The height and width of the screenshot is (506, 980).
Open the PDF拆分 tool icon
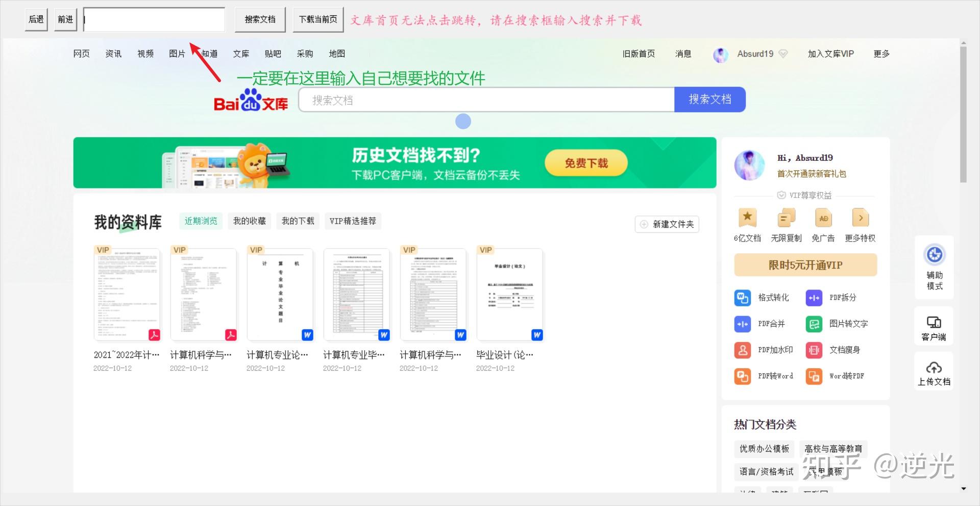tap(814, 298)
